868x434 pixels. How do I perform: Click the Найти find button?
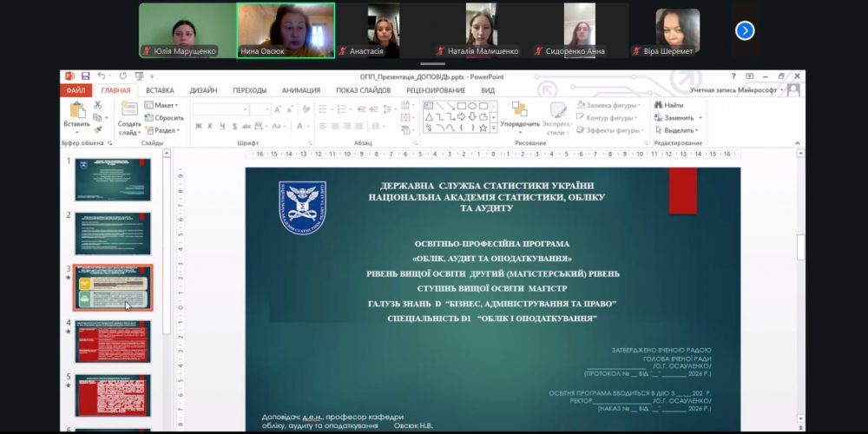(x=668, y=105)
